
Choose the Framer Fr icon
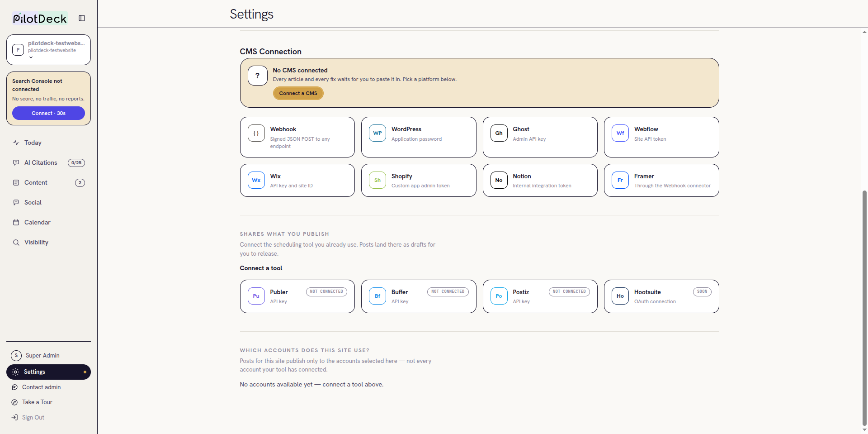coord(620,180)
